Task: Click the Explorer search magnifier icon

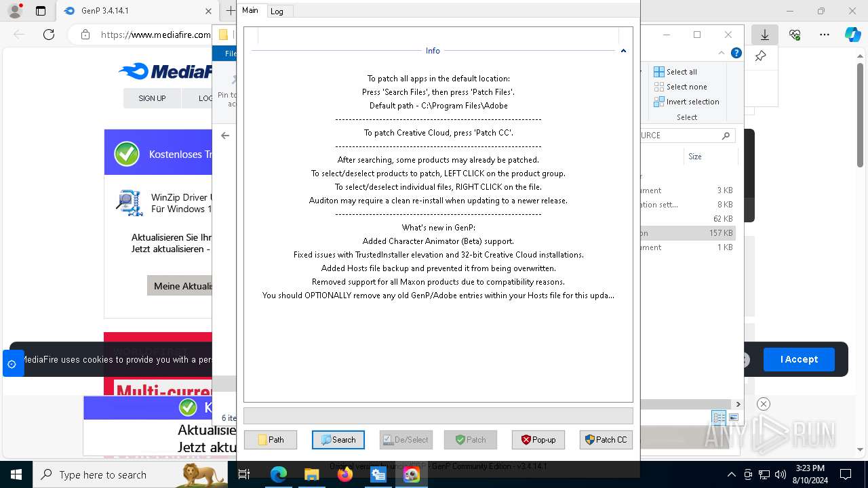Action: tap(726, 136)
